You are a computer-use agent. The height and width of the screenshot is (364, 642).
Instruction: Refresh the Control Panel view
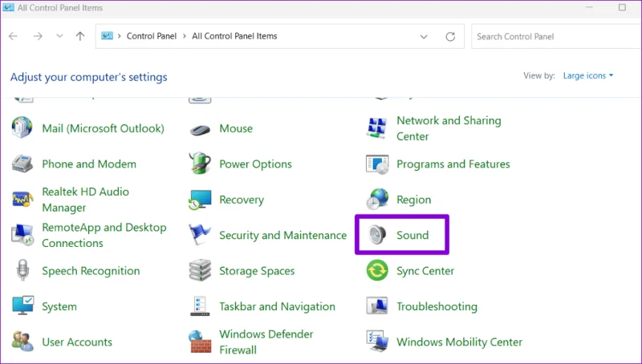[450, 36]
